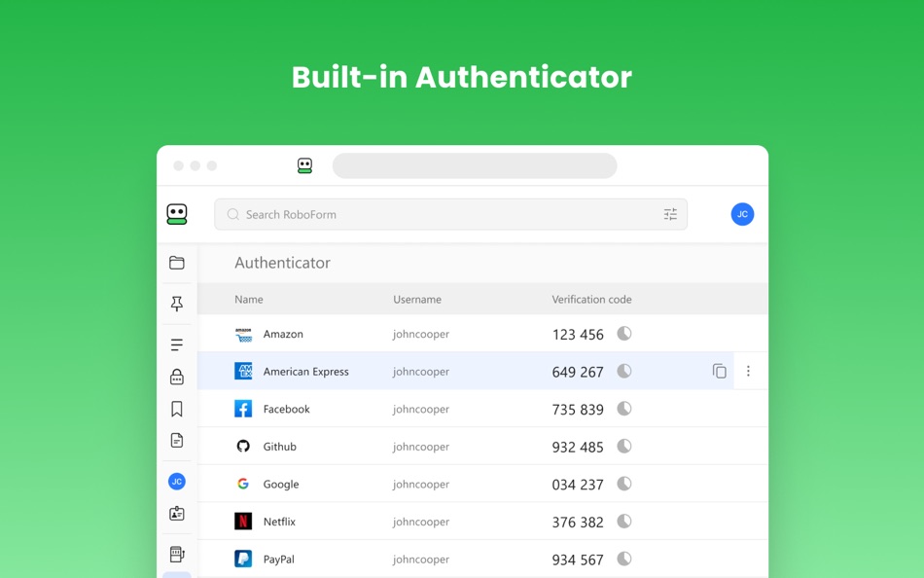The height and width of the screenshot is (578, 924).
Task: Select the PayPal entry name
Action: [279, 560]
